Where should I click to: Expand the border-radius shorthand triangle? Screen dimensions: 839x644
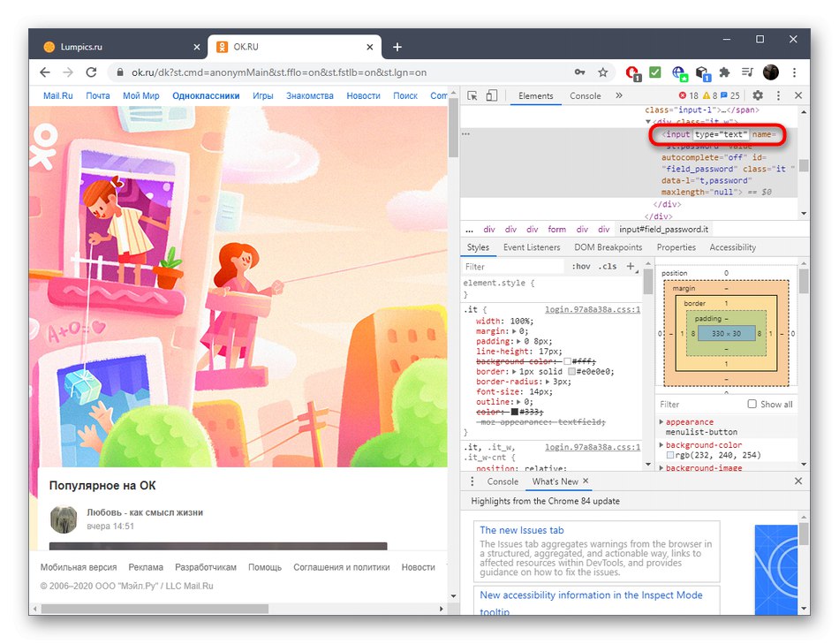pos(548,382)
